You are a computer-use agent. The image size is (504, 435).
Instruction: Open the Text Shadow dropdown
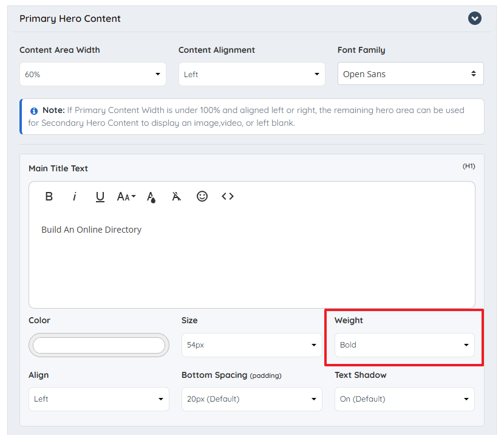point(404,399)
